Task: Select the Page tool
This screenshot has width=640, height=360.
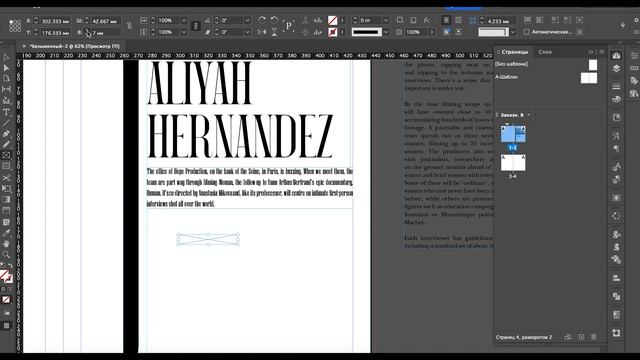Action: (6, 78)
